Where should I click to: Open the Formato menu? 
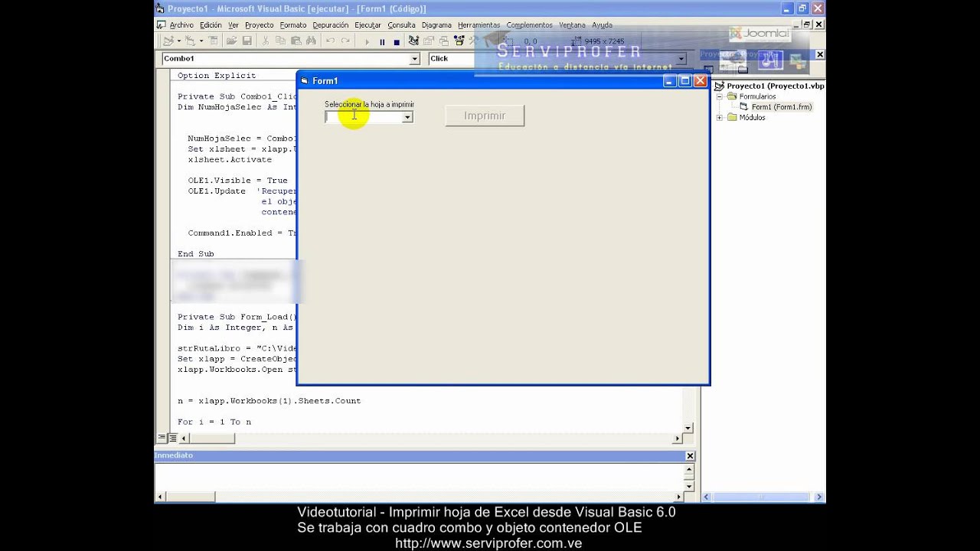(293, 25)
